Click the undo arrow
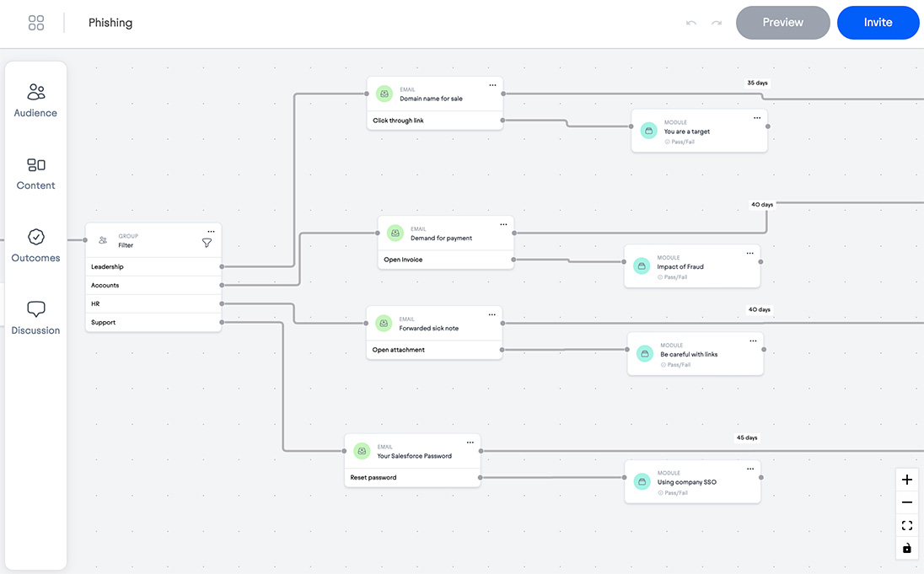The height and width of the screenshot is (574, 924). click(691, 23)
